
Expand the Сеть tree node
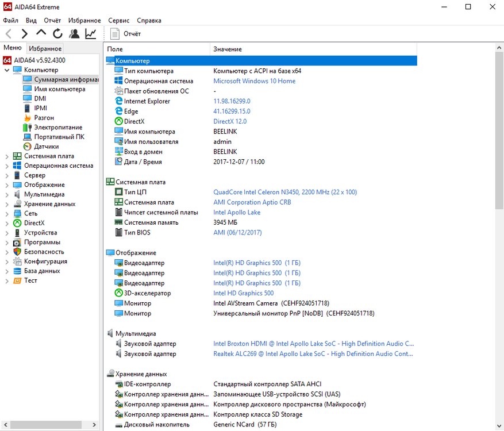point(7,214)
